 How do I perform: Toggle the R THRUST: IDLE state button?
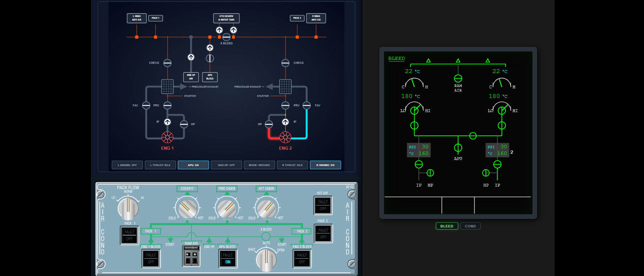click(x=292, y=165)
